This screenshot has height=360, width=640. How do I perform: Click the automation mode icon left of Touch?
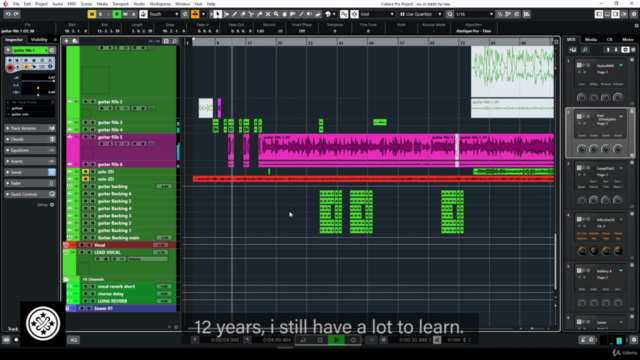coord(143,14)
